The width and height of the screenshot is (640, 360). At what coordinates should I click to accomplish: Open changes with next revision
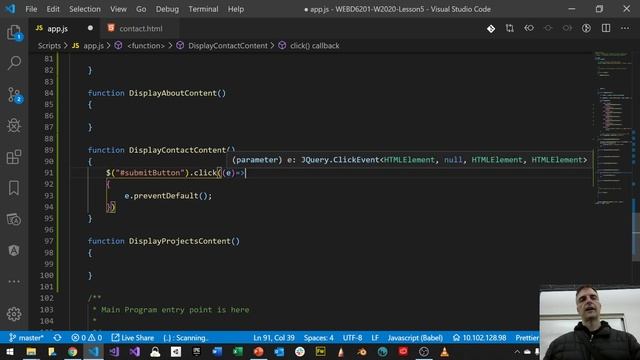coord(567,28)
